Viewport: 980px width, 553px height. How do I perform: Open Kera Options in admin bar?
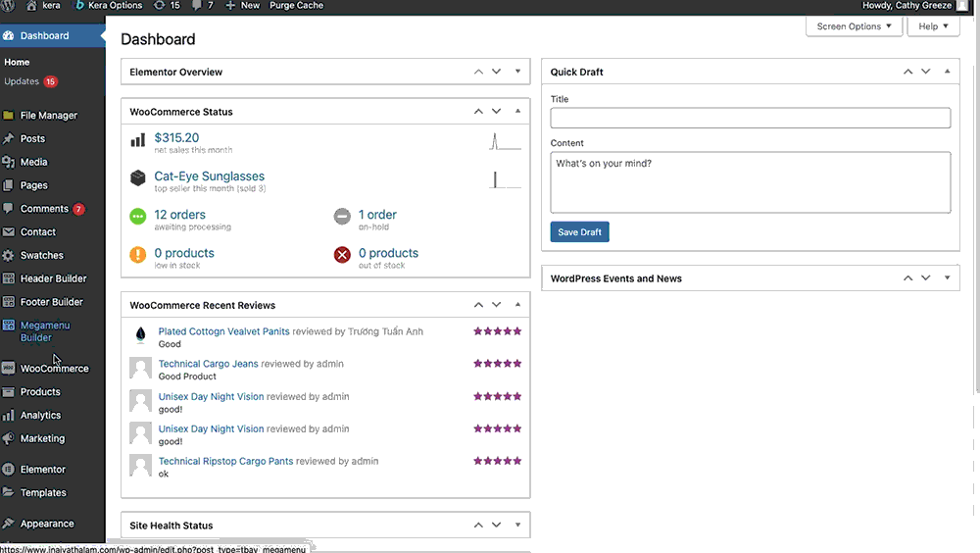109,6
